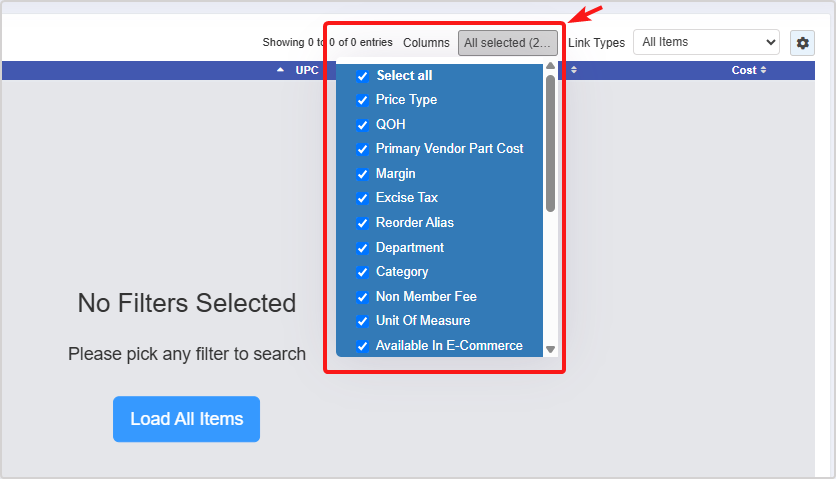This screenshot has width=836, height=479.
Task: Open the gear settings icon
Action: click(x=802, y=43)
